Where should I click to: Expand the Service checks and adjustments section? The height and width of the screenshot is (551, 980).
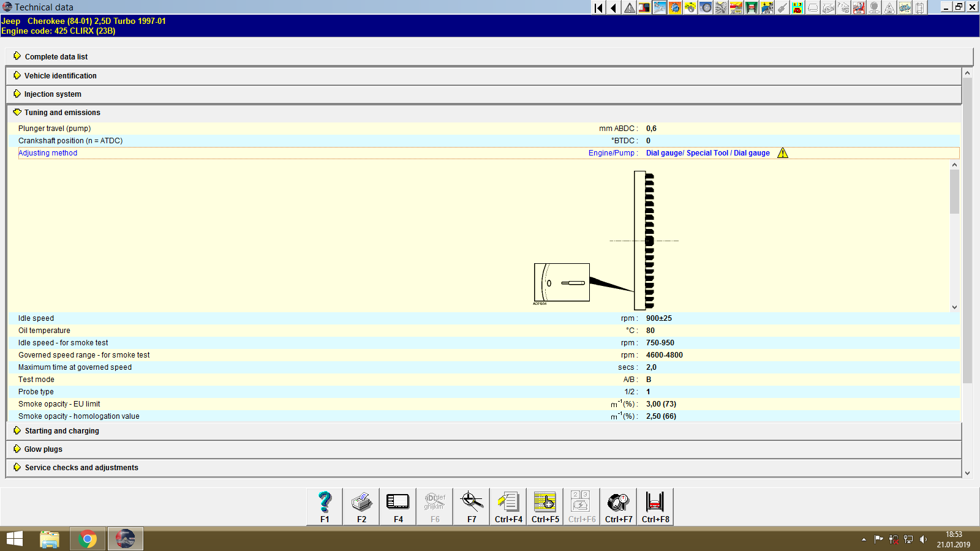81,467
